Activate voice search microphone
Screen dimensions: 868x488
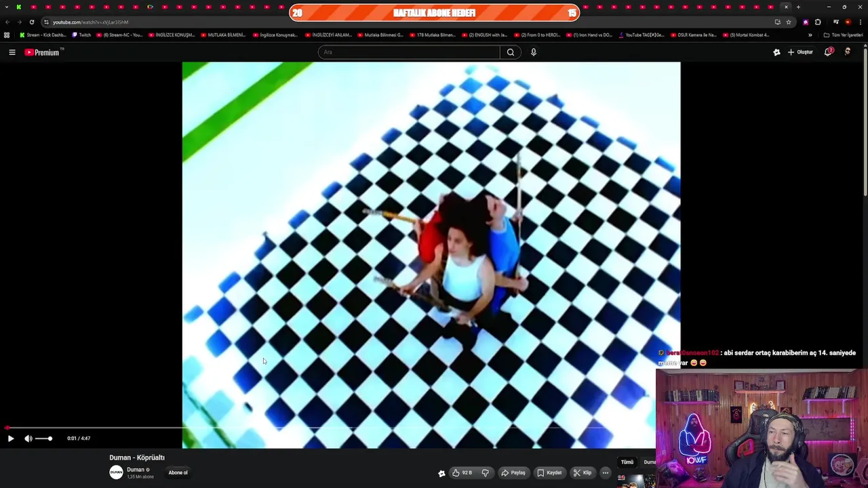[x=534, y=52]
